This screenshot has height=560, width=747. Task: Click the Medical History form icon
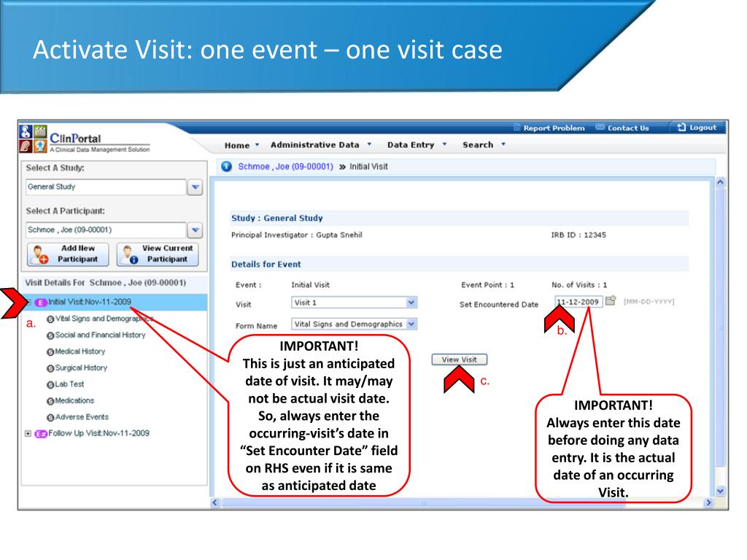pyautogui.click(x=50, y=352)
